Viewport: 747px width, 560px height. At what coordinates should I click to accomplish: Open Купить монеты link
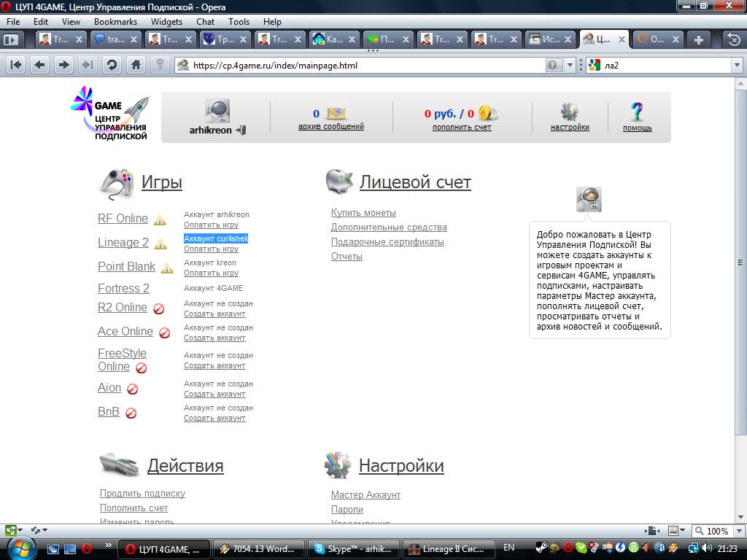(363, 213)
